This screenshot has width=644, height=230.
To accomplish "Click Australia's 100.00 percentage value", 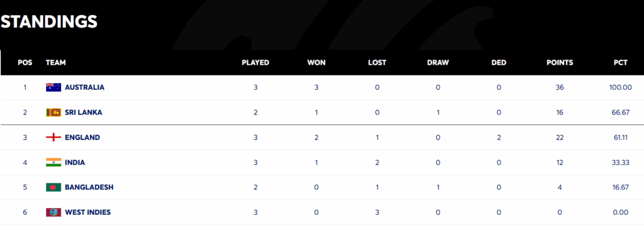I will coord(621,87).
